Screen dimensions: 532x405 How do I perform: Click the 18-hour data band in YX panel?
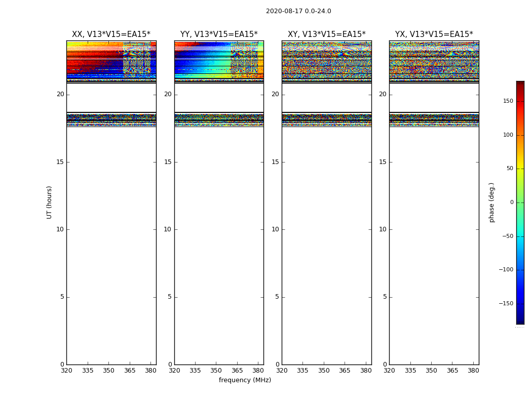click(x=434, y=119)
